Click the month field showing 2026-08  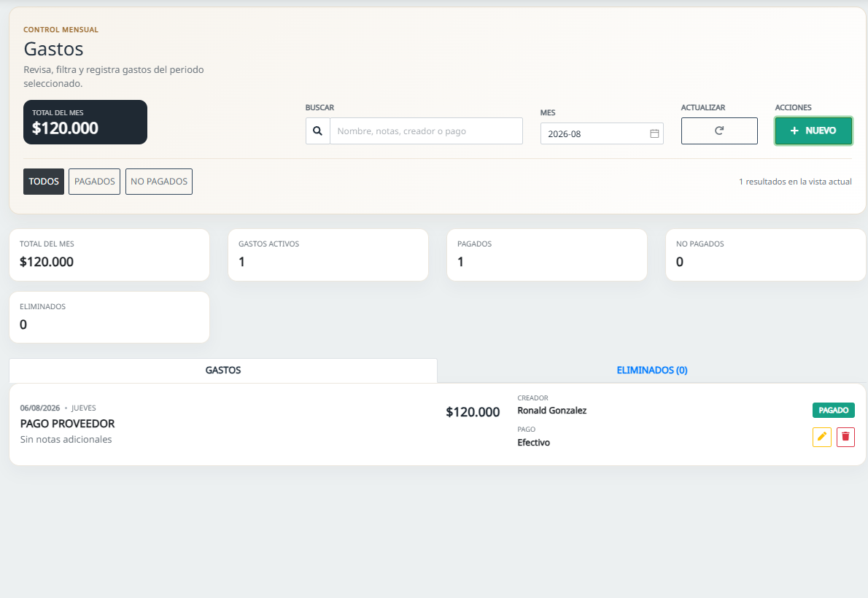point(602,133)
